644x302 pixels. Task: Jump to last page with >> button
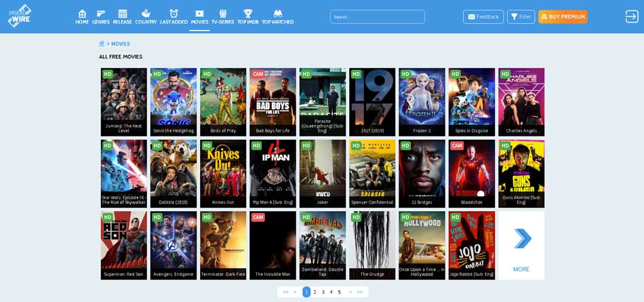pyautogui.click(x=360, y=292)
